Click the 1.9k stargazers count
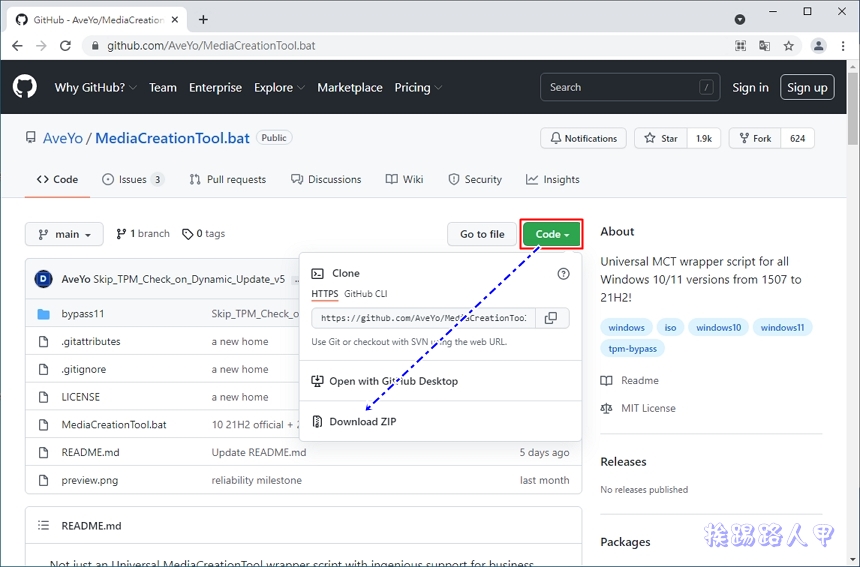 click(x=704, y=138)
